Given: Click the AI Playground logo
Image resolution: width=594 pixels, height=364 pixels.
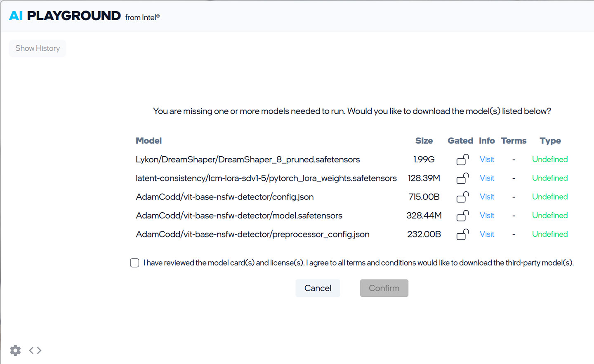Looking at the screenshot, I should 65,16.
